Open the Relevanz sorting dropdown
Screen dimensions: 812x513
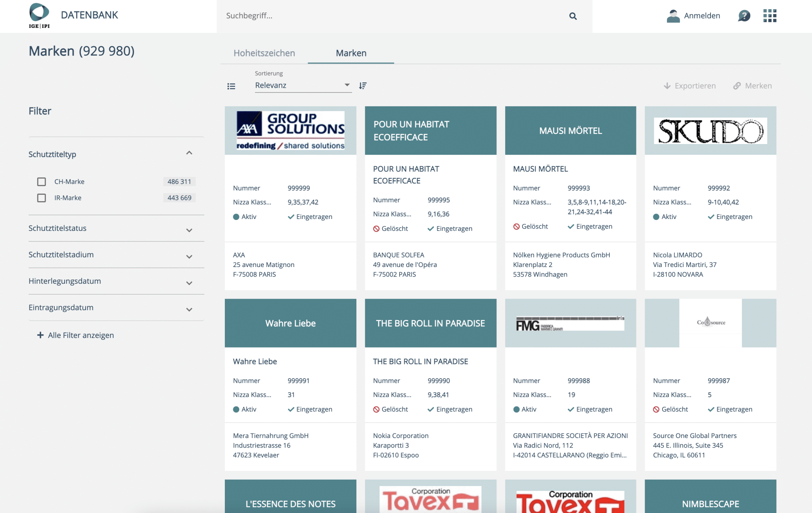pyautogui.click(x=303, y=85)
